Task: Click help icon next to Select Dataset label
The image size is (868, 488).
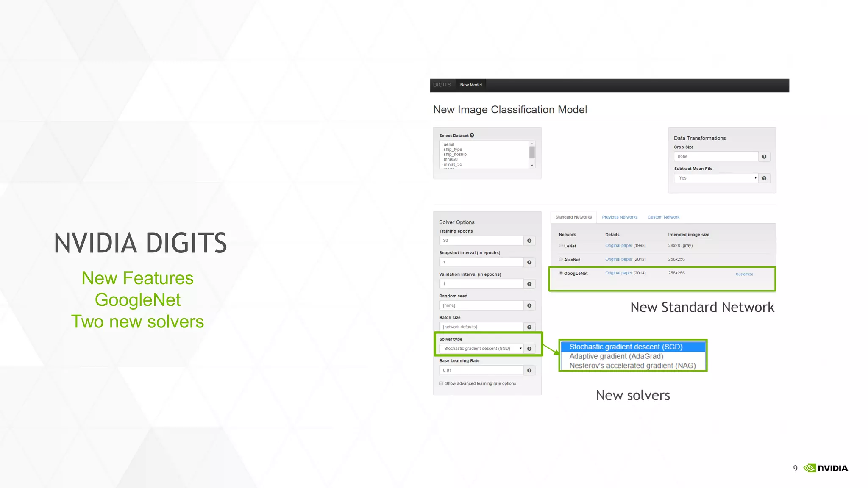Action: [472, 136]
